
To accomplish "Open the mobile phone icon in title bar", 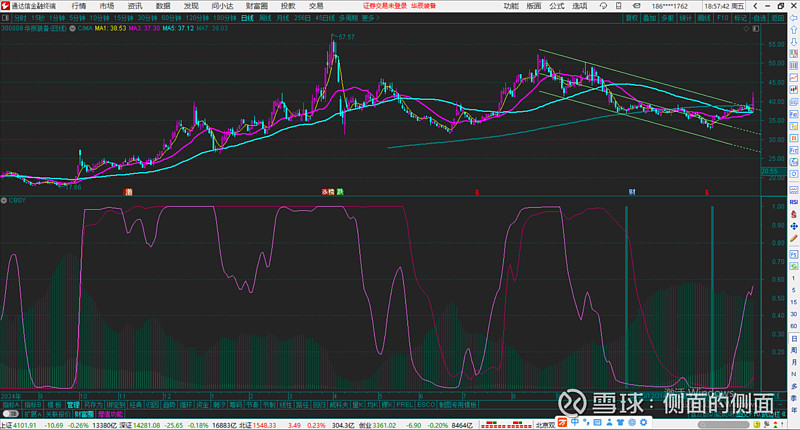I will (618, 6).
